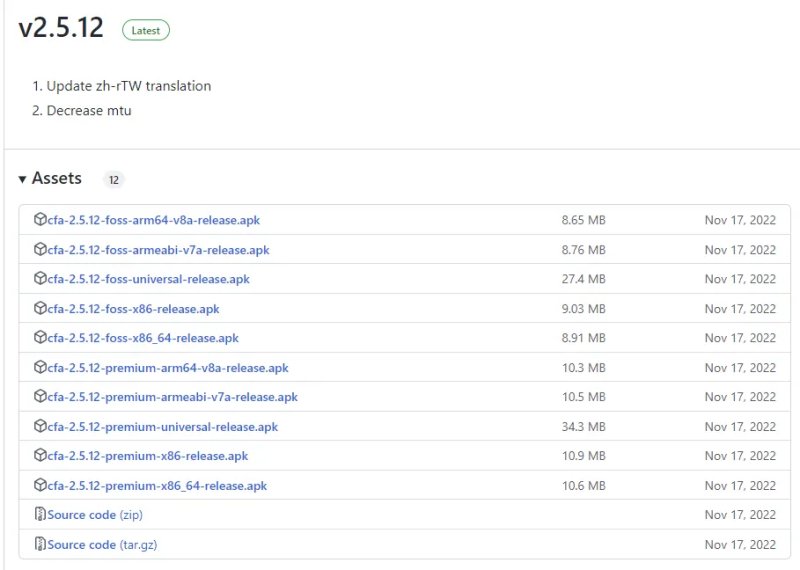The height and width of the screenshot is (570, 800).
Task: Click package icon beside foss-armeabi-v7a apk
Action: [x=40, y=249]
